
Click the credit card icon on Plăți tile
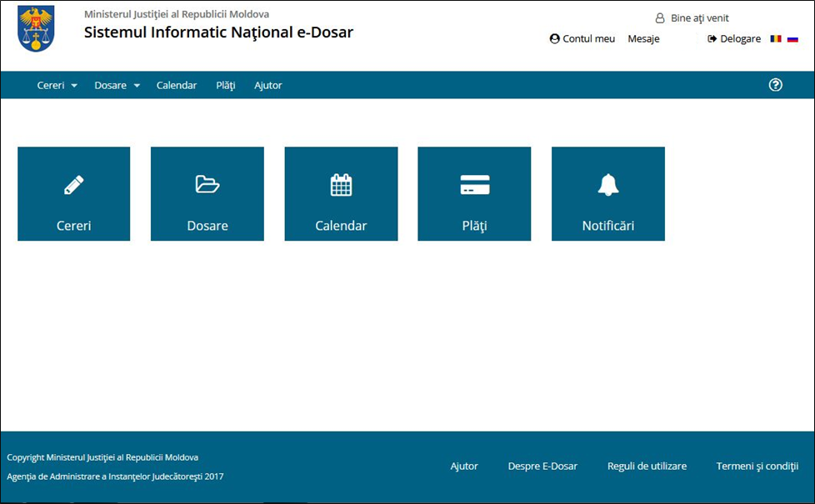tap(474, 185)
